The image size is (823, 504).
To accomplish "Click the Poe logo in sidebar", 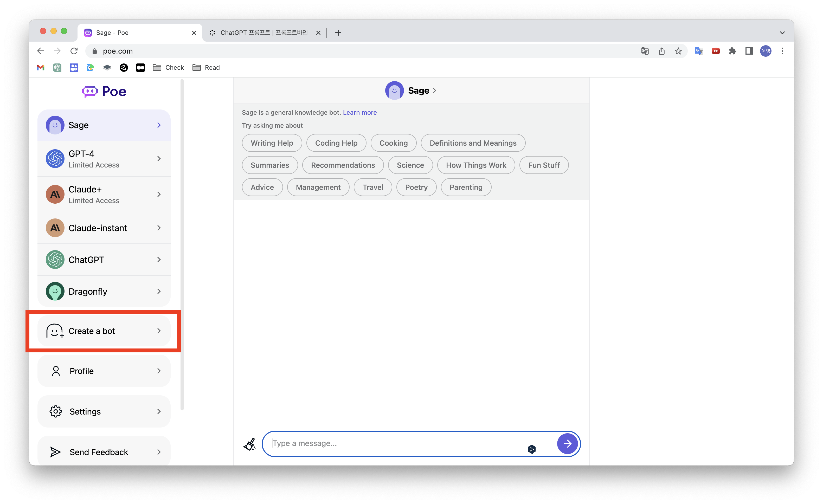I will click(104, 91).
